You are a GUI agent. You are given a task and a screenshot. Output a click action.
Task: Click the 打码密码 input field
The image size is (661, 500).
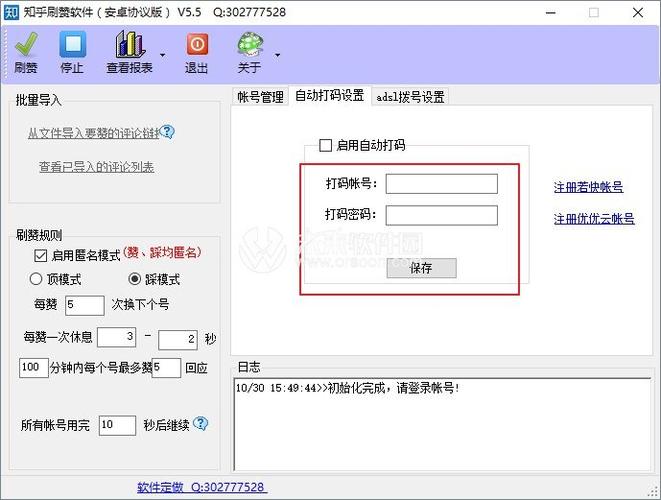tap(441, 215)
